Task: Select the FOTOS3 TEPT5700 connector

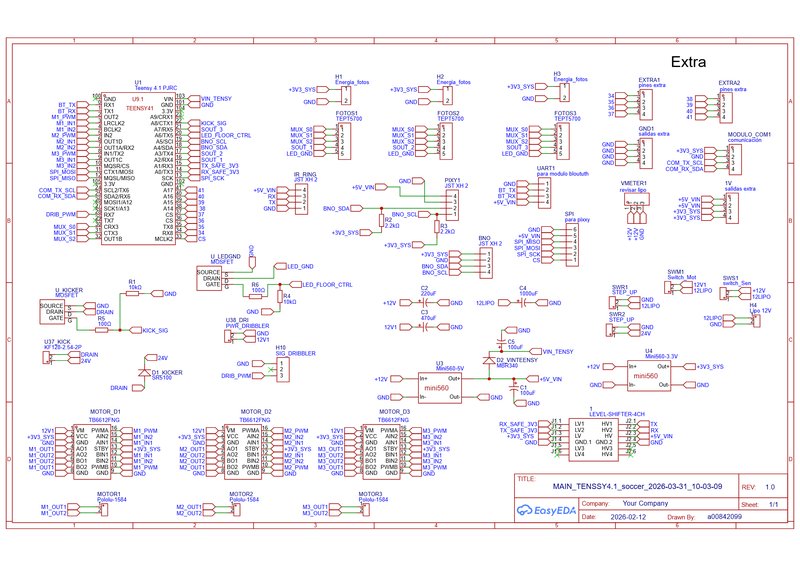Action: tap(562, 141)
